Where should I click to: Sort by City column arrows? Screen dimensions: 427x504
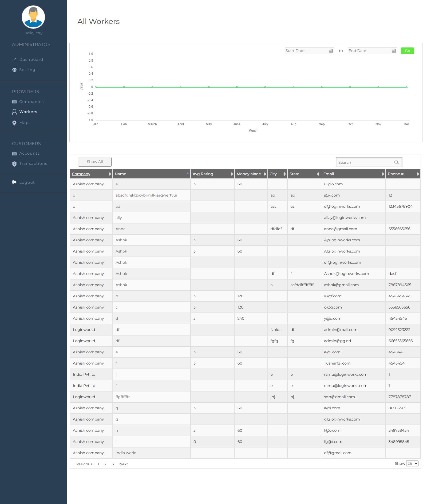pyautogui.click(x=284, y=174)
